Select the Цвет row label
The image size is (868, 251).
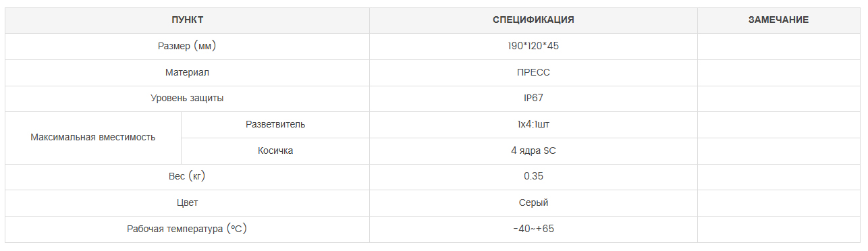(187, 203)
